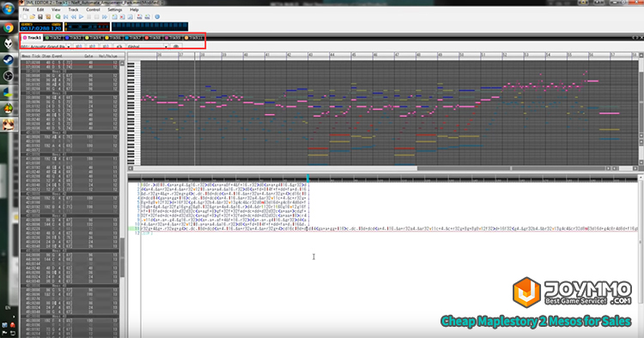Open the Edit menu
Viewport: 644px width, 338px height.
click(x=40, y=9)
